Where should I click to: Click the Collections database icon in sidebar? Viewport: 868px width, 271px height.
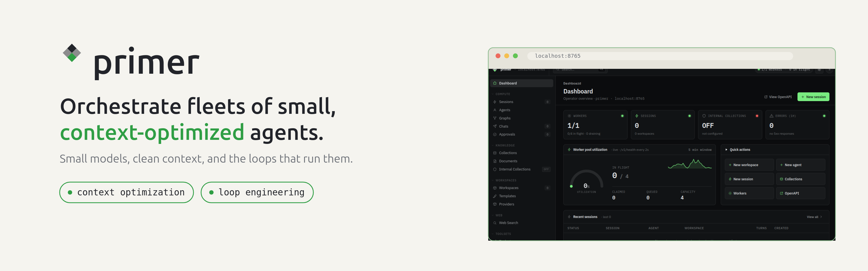(x=495, y=153)
